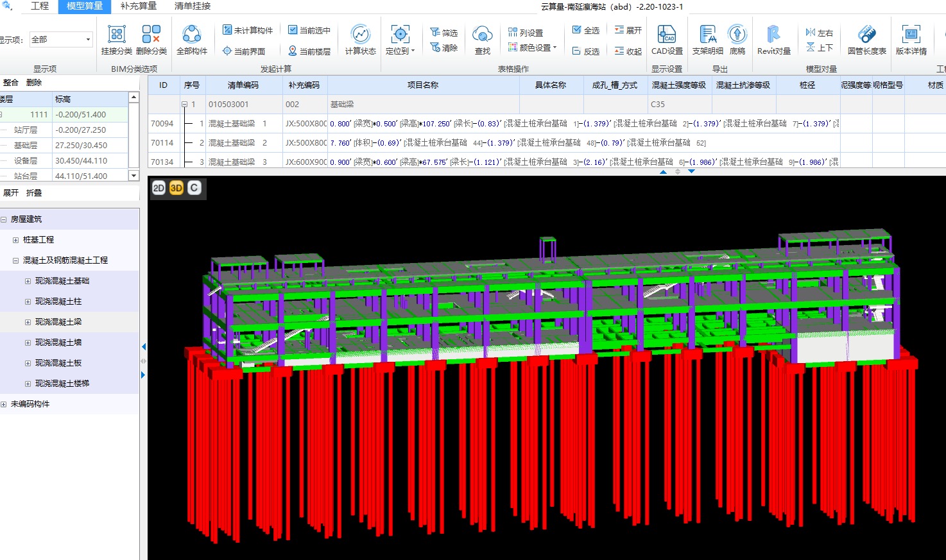Viewport: 946px width, 560px height.
Task: Open the 显示项 dropdown showing 全部
Action: pyautogui.click(x=88, y=40)
